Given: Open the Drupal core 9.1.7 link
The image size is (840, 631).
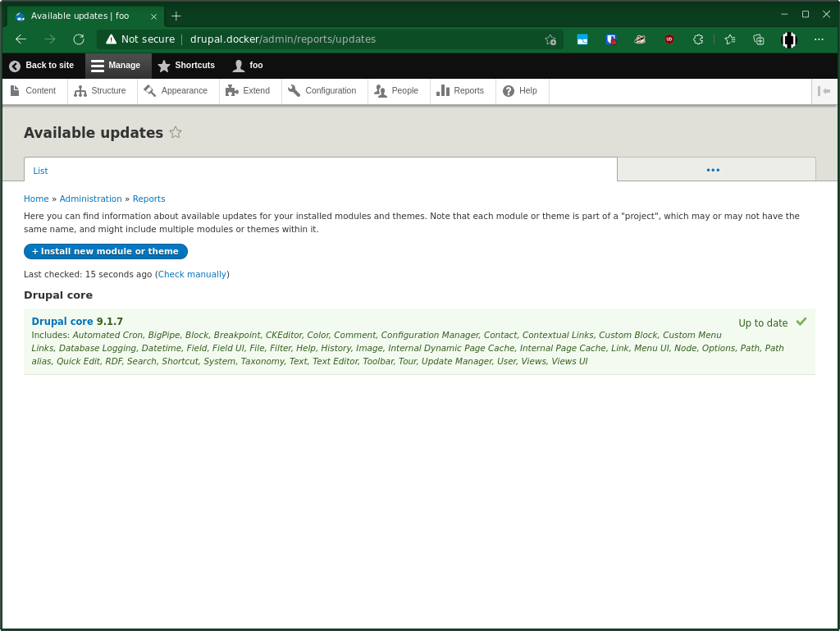Looking at the screenshot, I should [62, 321].
